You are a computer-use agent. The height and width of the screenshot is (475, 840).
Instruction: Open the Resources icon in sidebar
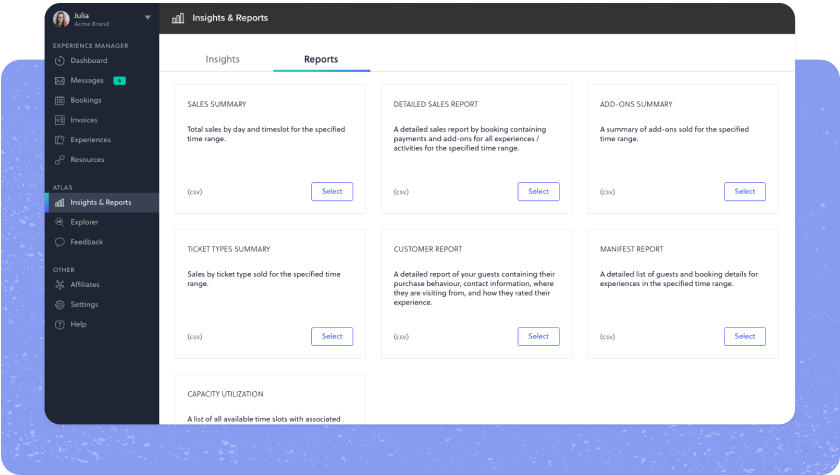click(x=60, y=160)
